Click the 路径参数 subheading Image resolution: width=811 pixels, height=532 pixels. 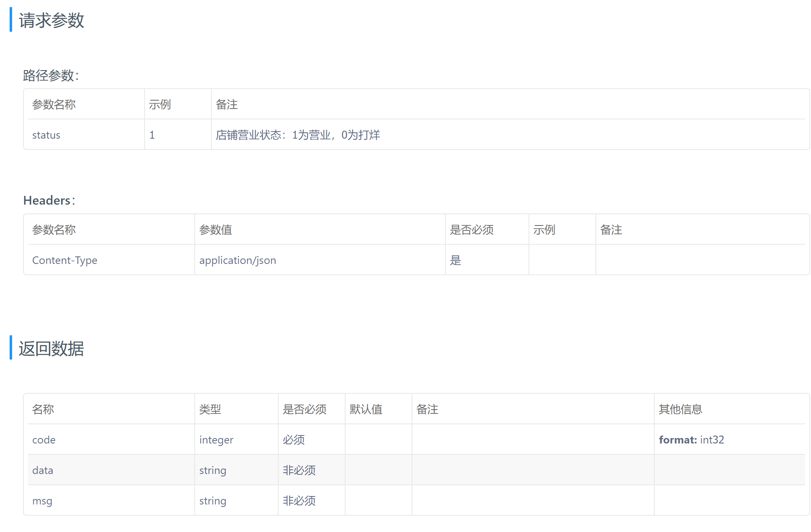(x=51, y=76)
